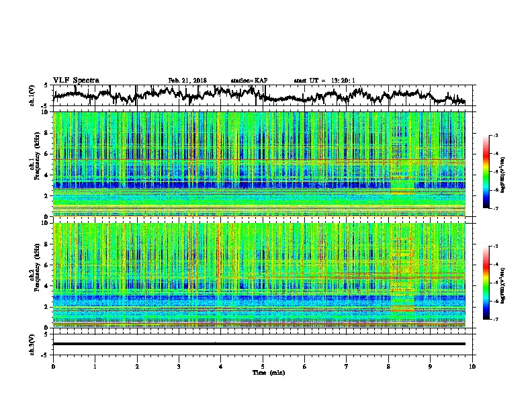The image size is (532, 411).
Task: Click the 'ch.1(V)' axis label at top
Action: (32, 95)
